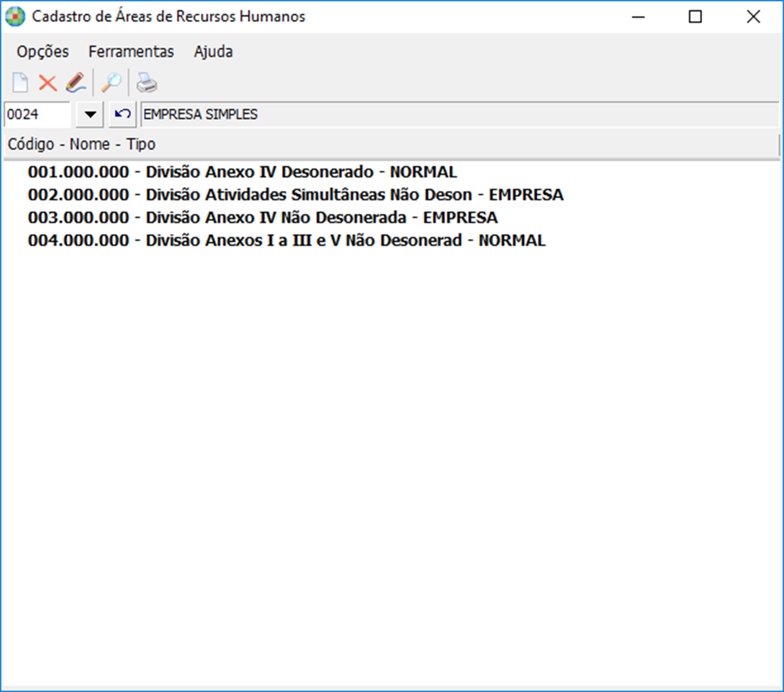Select Divisão Anexo IV Desonerado row
Viewport: 784px width, 692px height.
tap(242, 172)
